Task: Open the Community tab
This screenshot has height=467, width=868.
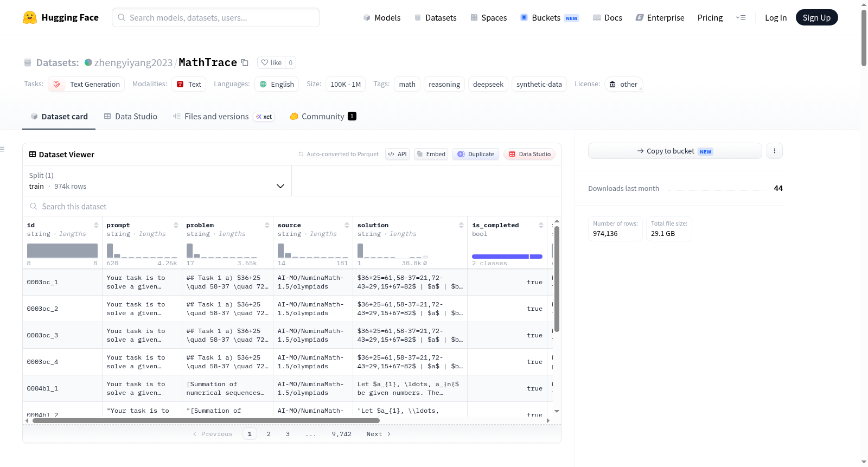Action: pos(323,117)
